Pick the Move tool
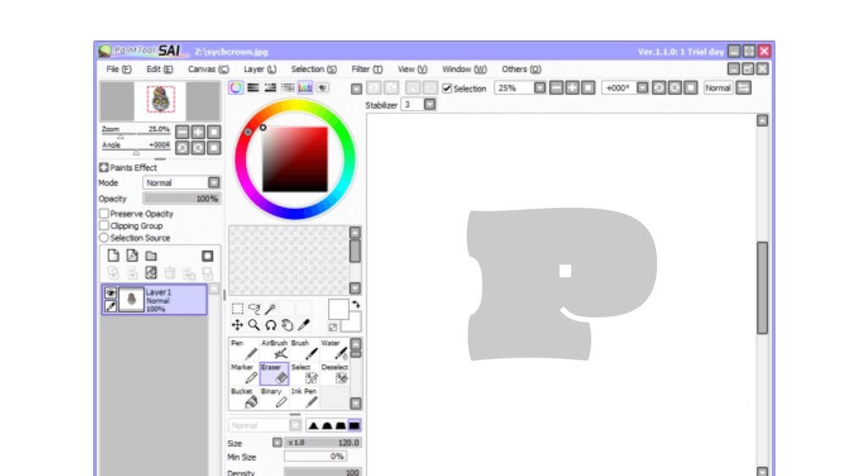Image resolution: width=868 pixels, height=476 pixels. (x=237, y=325)
